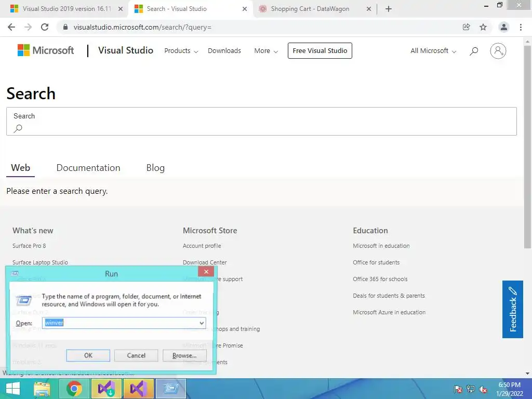The width and height of the screenshot is (532, 399).
Task: Click the Office for students link
Action: coord(376,262)
